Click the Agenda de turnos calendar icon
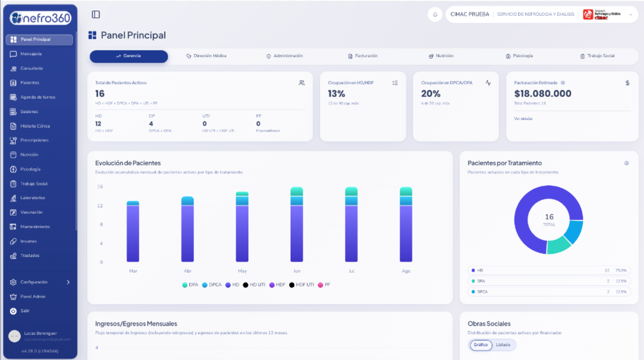 pyautogui.click(x=13, y=97)
